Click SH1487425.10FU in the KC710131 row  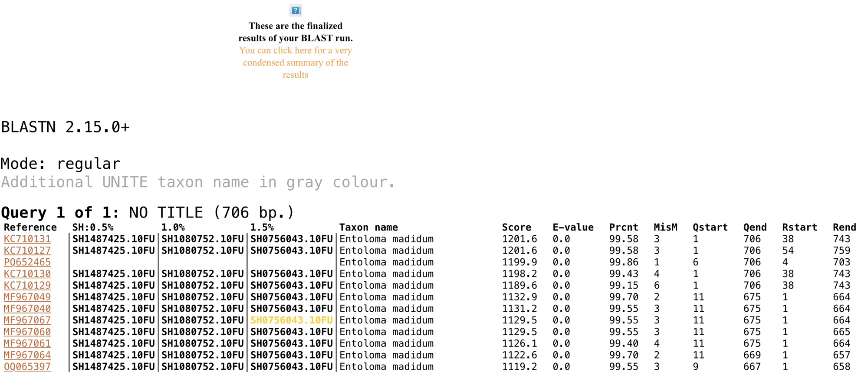[x=113, y=239]
